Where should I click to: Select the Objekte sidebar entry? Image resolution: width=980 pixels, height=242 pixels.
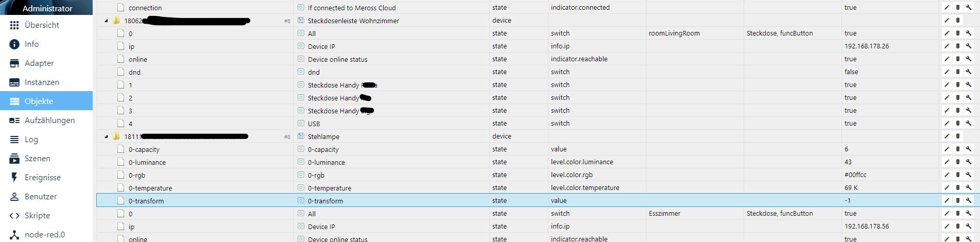[46, 101]
